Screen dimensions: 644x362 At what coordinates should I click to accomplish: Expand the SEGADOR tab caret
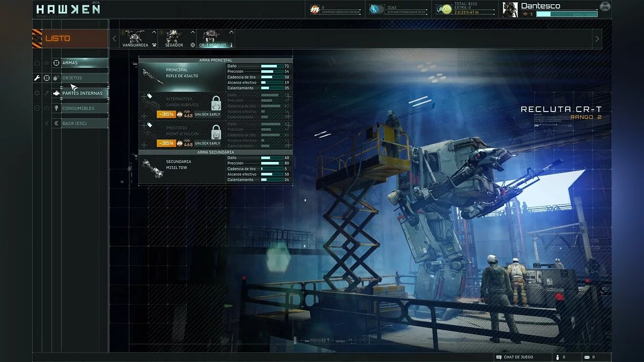(193, 32)
